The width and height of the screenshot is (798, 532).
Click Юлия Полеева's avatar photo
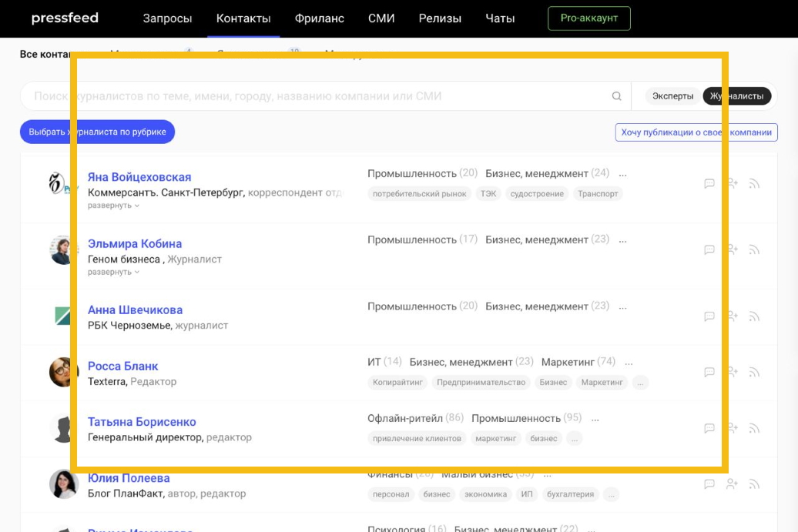pyautogui.click(x=64, y=484)
